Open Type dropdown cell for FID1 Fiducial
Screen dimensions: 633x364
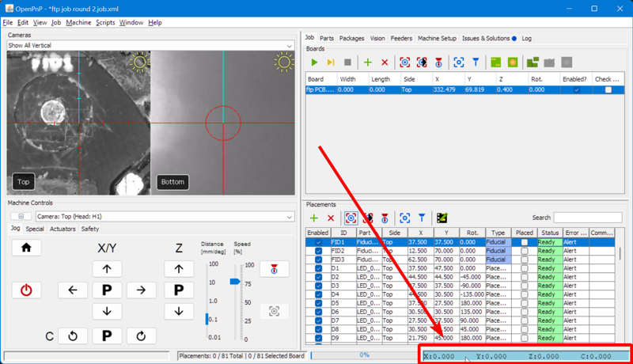point(498,242)
